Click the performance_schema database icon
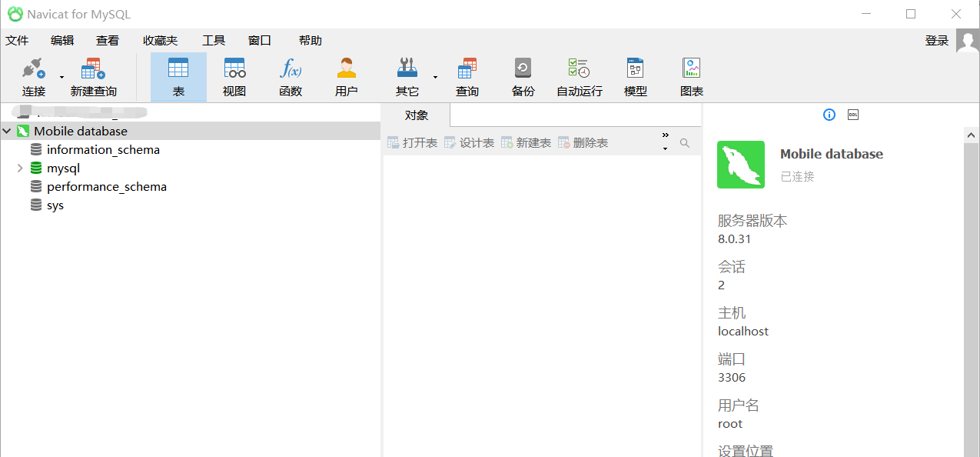This screenshot has width=980, height=457. tap(36, 187)
